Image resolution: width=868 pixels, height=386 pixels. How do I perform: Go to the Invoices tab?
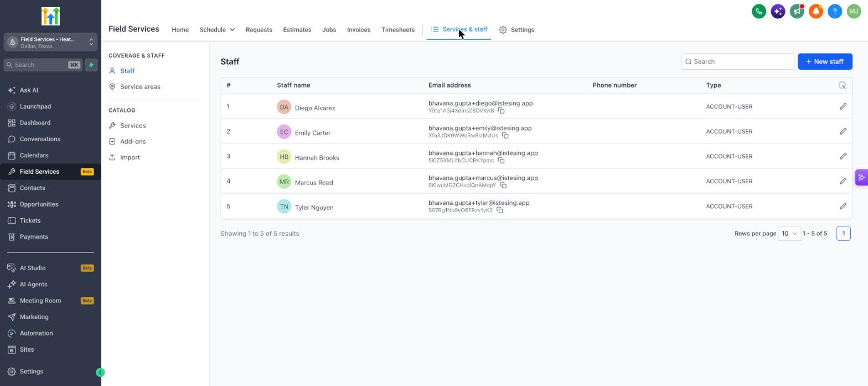359,30
